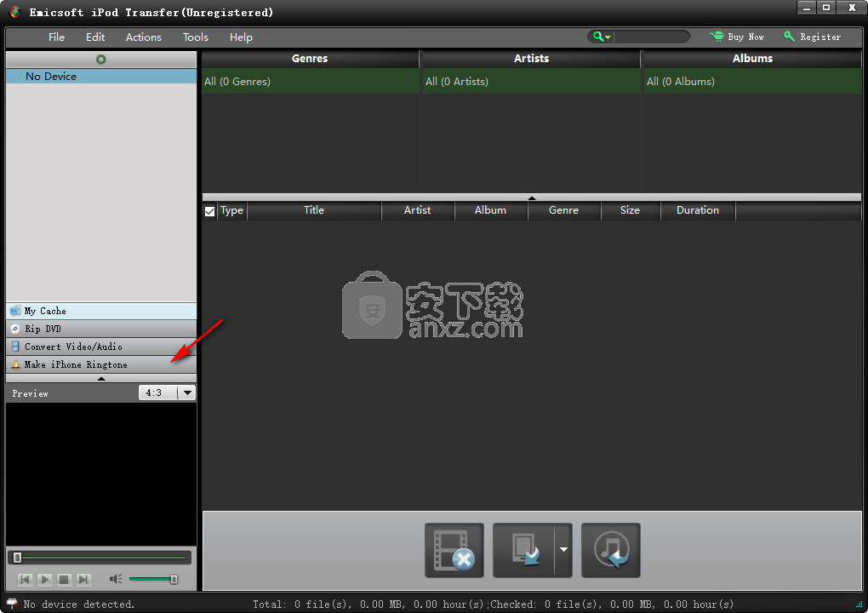Click the Emicsoft app icon in title bar

click(x=15, y=12)
